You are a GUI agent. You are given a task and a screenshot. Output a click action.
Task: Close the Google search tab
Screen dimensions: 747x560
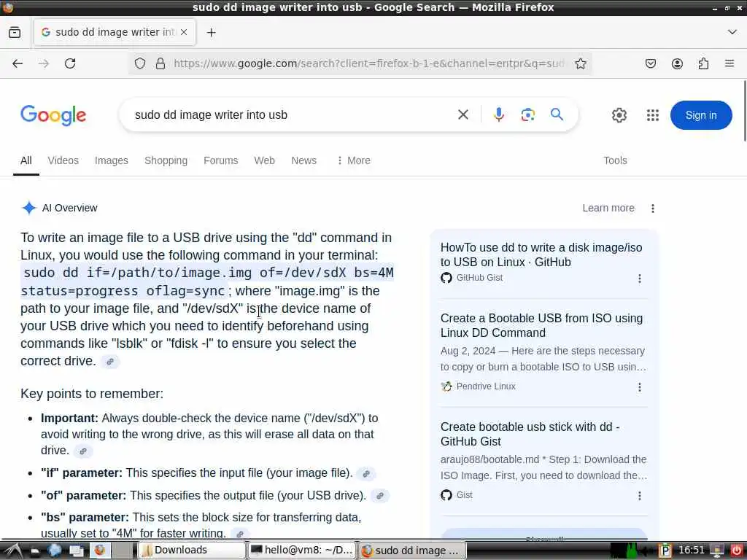(x=184, y=32)
